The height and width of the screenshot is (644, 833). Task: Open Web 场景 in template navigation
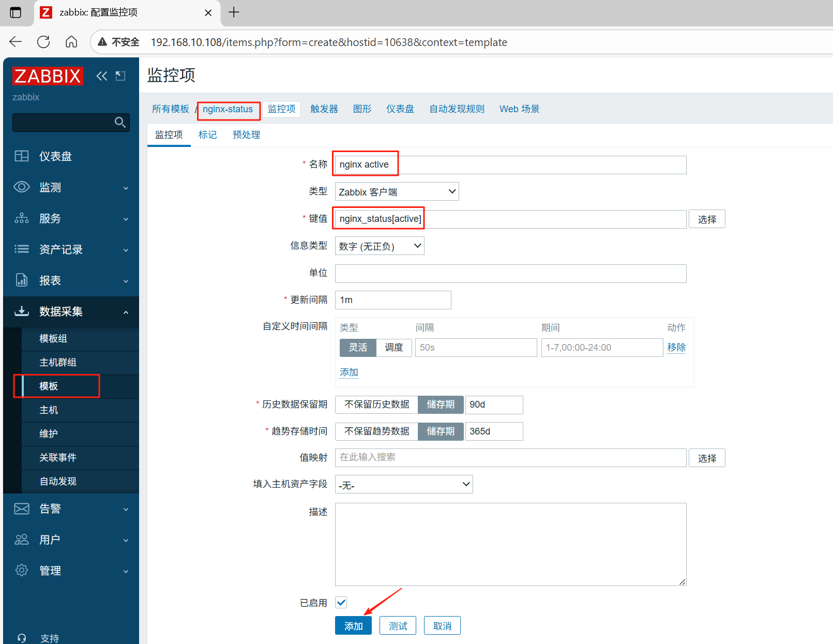(x=519, y=109)
